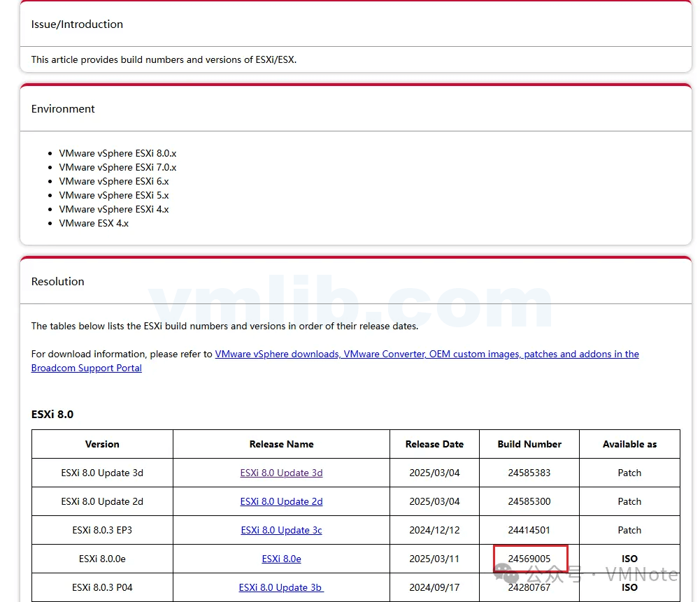This screenshot has width=700, height=602.
Task: Click the Broadcom Support Portal link text
Action: [x=87, y=368]
